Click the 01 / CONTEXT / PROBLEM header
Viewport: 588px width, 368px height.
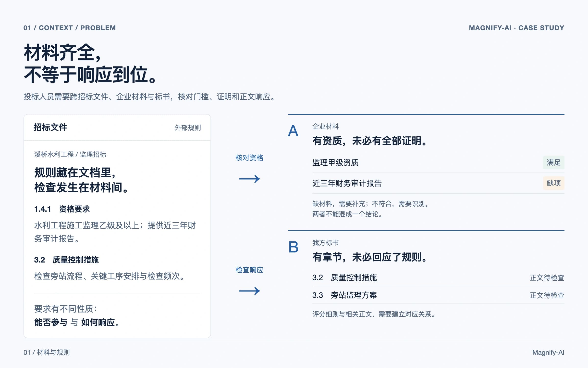[70, 28]
